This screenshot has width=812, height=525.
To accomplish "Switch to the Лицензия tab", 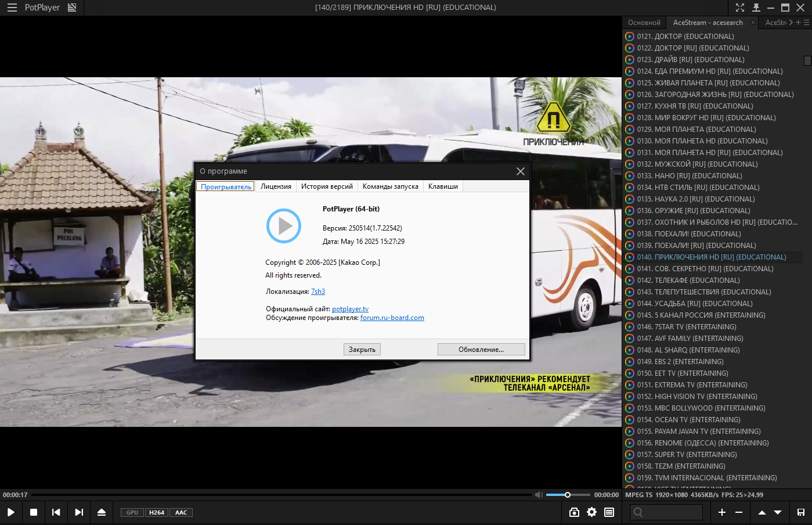I will (276, 186).
